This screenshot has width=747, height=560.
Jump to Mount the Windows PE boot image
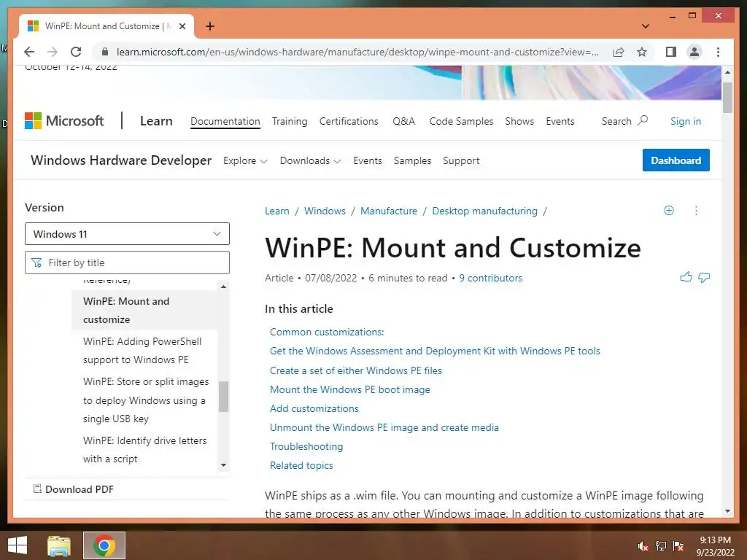coord(349,389)
